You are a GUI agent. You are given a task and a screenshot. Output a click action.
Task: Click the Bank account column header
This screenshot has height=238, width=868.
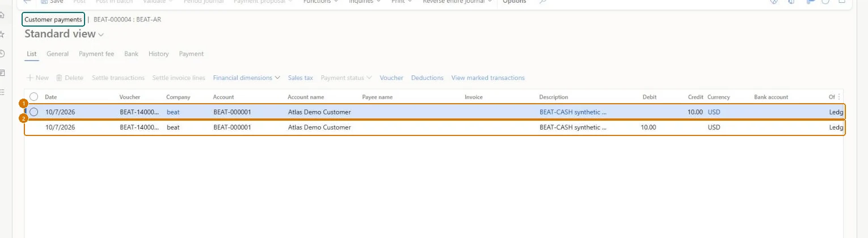coord(771,97)
